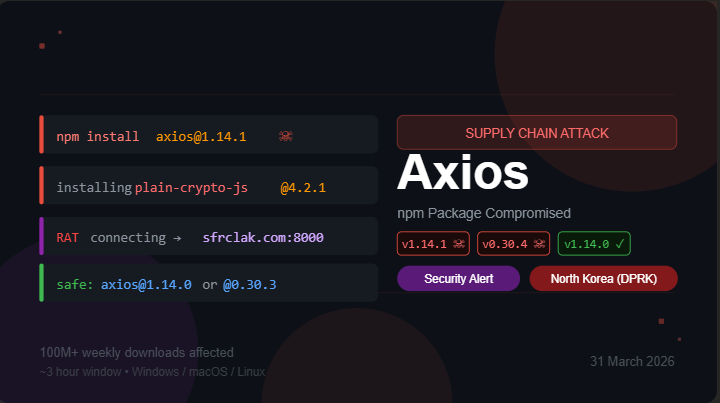This screenshot has height=403, width=720.
Task: Click the '@0.30.3' version text
Action: (x=250, y=285)
